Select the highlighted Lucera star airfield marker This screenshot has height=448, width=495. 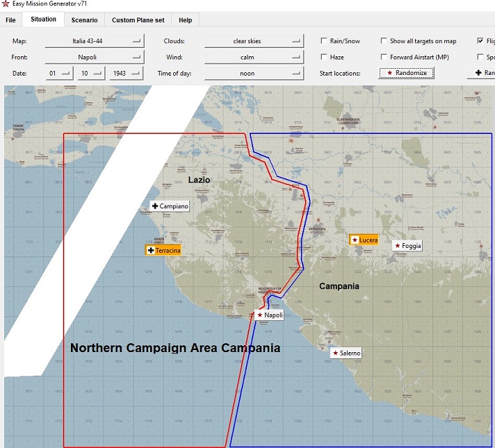tap(364, 240)
